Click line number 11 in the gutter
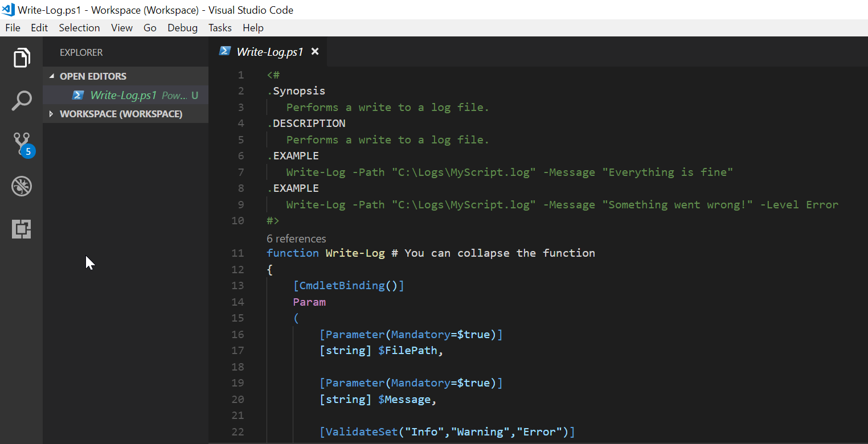 (238, 253)
